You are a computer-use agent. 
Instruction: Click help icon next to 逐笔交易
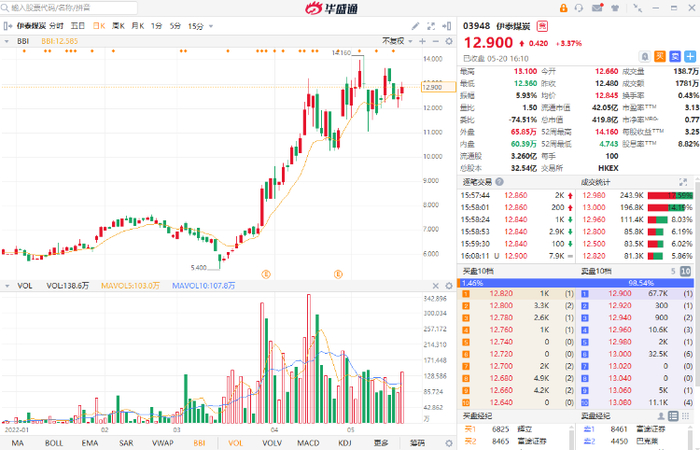click(499, 182)
